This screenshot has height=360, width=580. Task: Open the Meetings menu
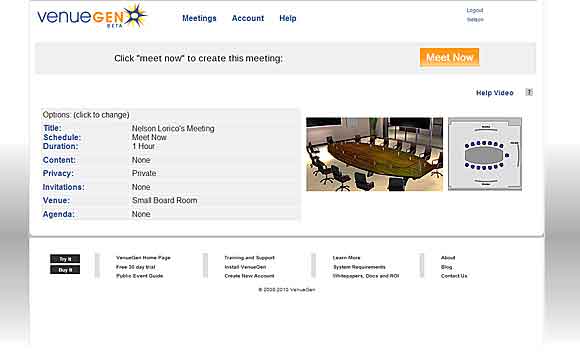(x=199, y=18)
